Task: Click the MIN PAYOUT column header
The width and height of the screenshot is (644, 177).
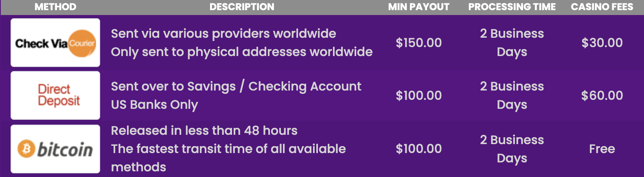Action: coord(418,7)
